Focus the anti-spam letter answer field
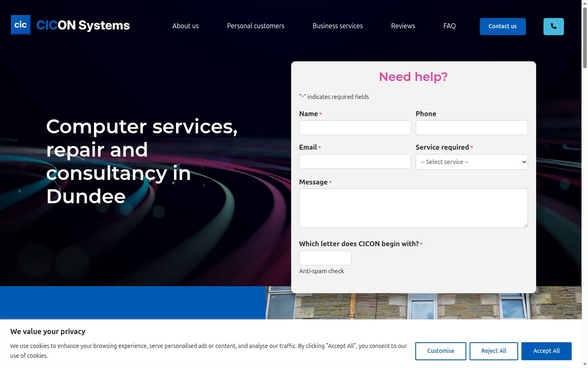Viewport: 588px width, 368px height. pyautogui.click(x=325, y=258)
